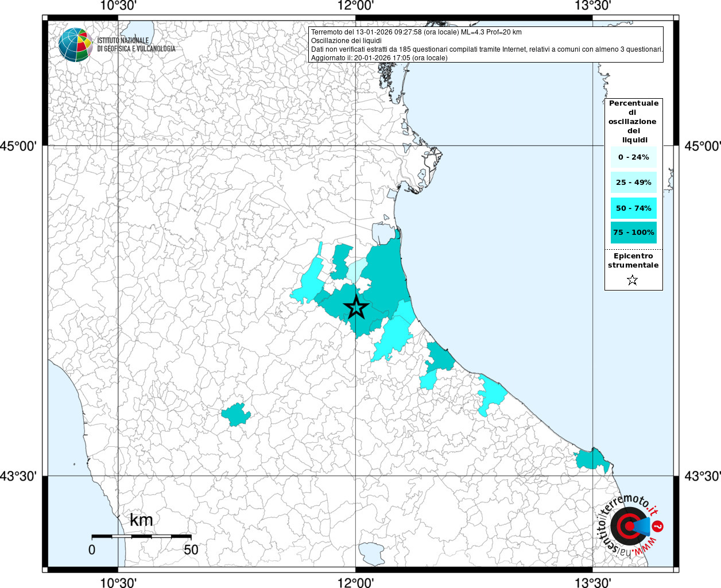721x588 pixels.
Task: Select the 50 - 74% legend swatch
Action: coord(633,208)
